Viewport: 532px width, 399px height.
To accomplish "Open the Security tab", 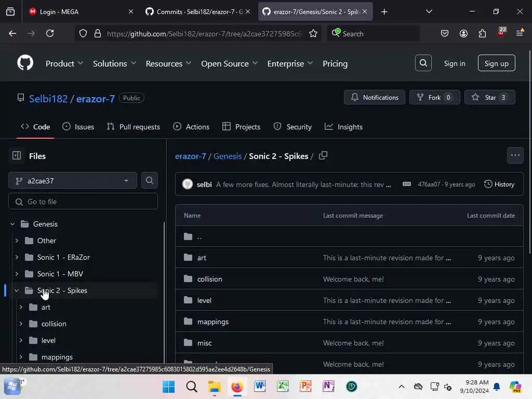I will point(292,127).
